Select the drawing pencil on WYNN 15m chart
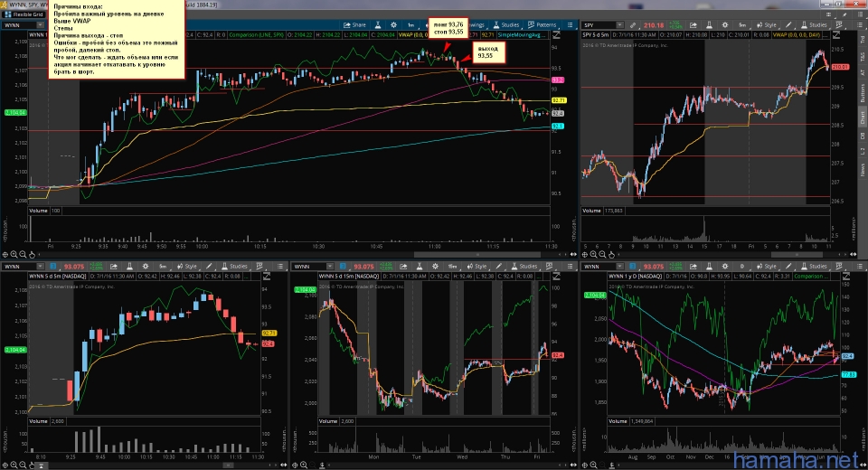Viewport: 868px width, 470px height. (499, 267)
